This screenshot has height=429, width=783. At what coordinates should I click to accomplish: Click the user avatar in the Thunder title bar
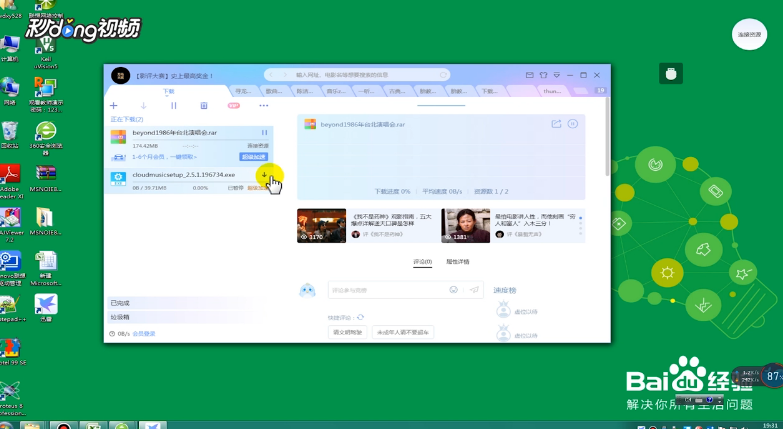pyautogui.click(x=120, y=75)
